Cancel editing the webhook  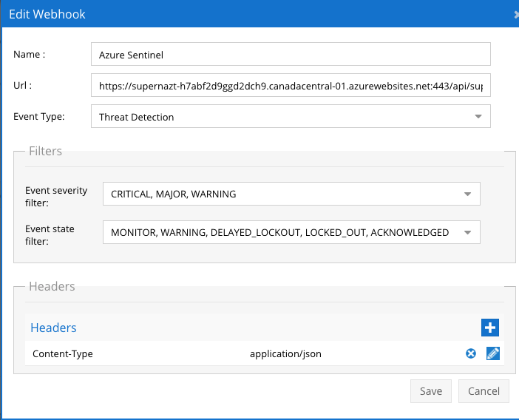pyautogui.click(x=484, y=391)
